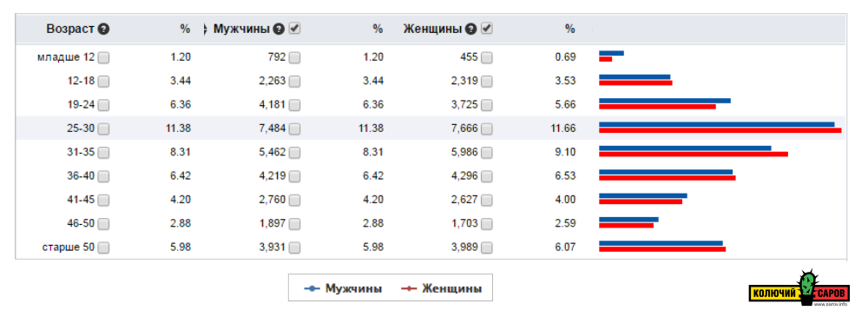Click sort arrows left of Мужчины header
The width and height of the screenshot is (868, 317).
pyautogui.click(x=205, y=30)
